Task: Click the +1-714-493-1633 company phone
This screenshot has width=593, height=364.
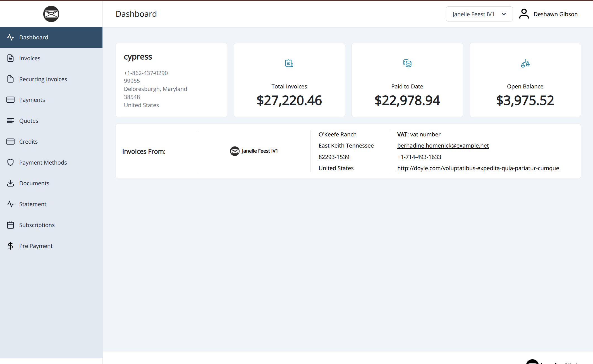Action: [x=419, y=157]
